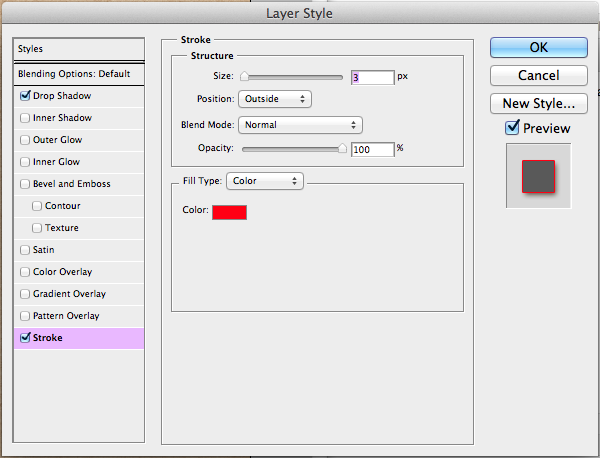600x458 pixels.
Task: Select the Drop Shadow label
Action: click(x=62, y=96)
